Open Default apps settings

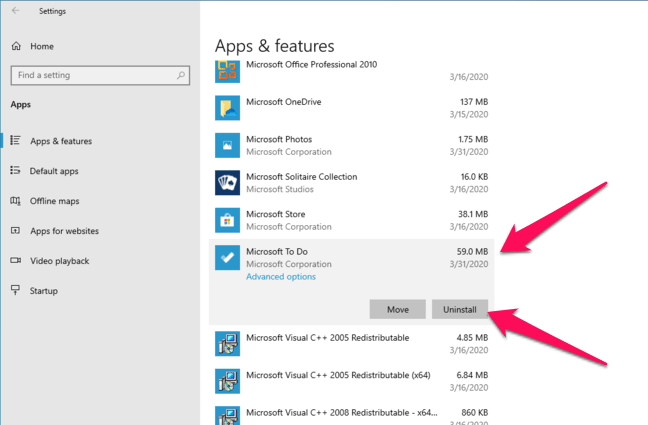pyautogui.click(x=54, y=171)
